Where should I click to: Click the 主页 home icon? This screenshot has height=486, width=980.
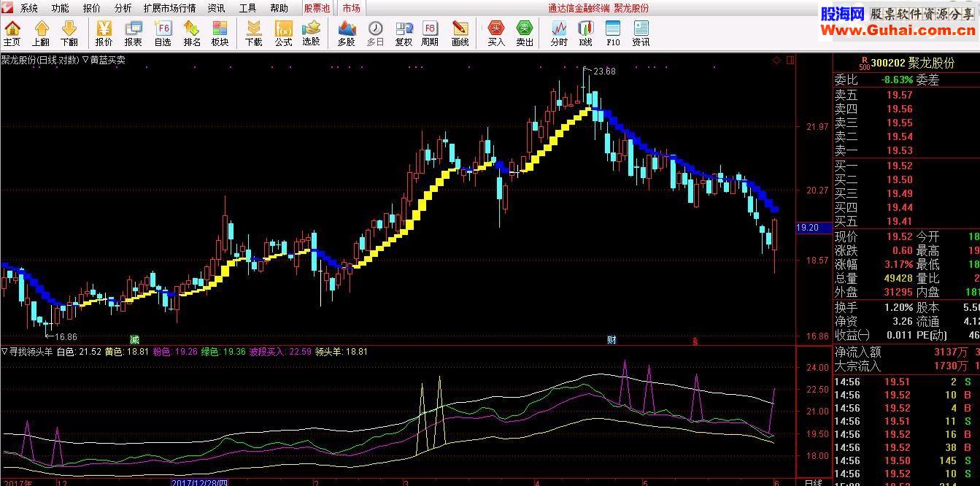tap(12, 34)
